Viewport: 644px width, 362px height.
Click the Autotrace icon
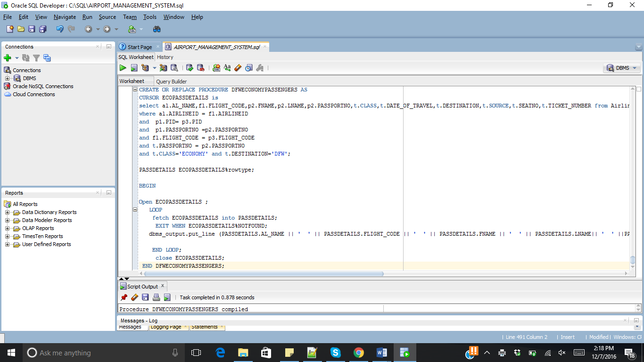pyautogui.click(x=163, y=68)
